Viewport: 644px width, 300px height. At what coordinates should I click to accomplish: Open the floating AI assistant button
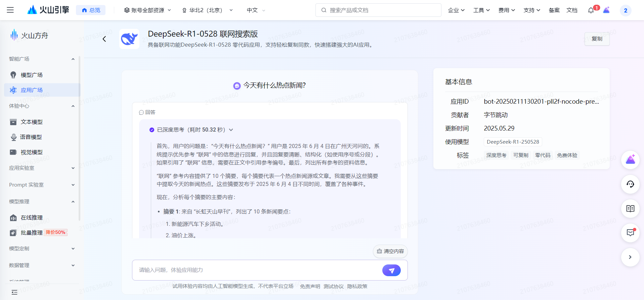pyautogui.click(x=630, y=160)
